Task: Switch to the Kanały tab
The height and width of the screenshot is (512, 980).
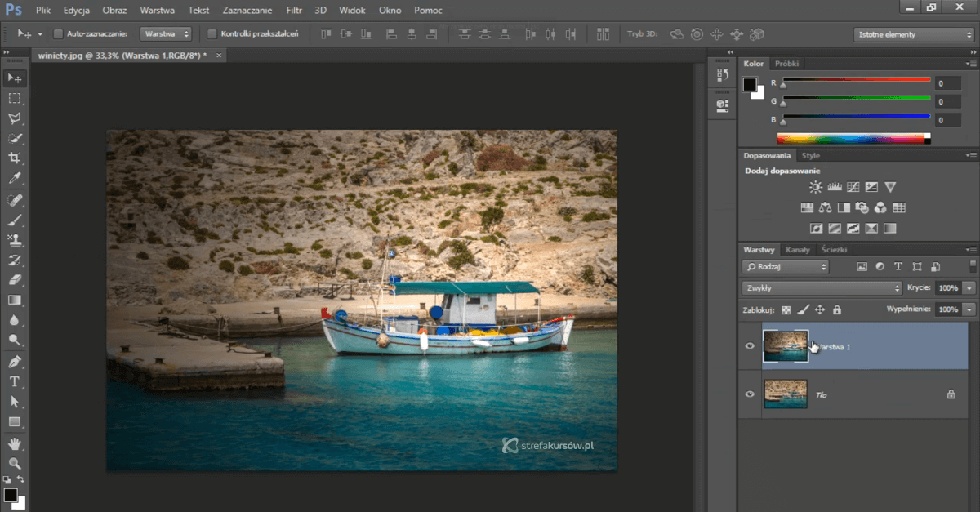Action: (x=797, y=250)
